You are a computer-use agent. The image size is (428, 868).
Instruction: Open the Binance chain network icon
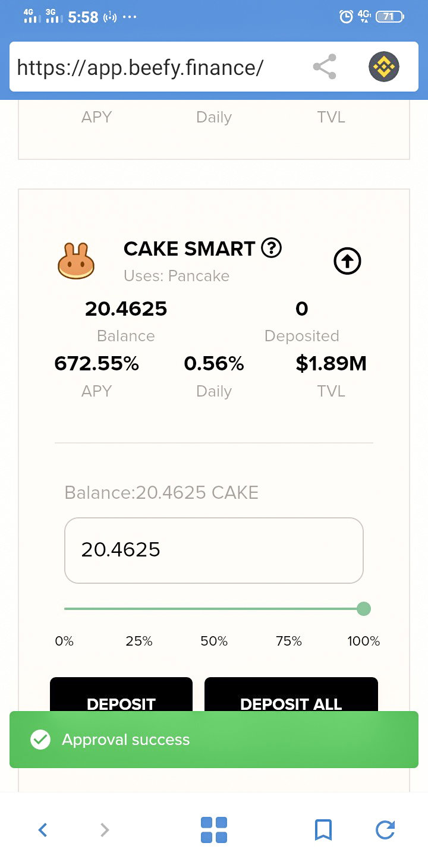click(x=383, y=67)
